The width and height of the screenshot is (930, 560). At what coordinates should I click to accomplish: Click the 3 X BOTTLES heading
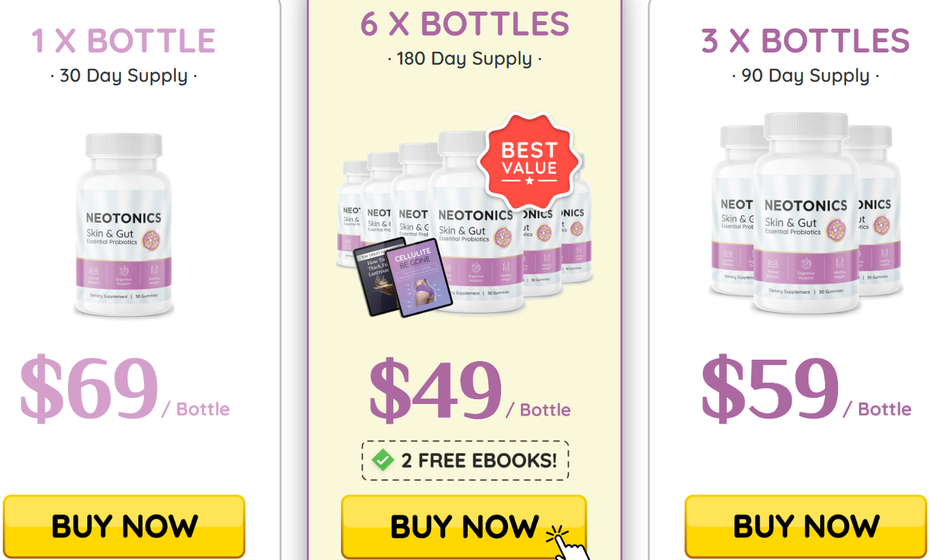(805, 41)
